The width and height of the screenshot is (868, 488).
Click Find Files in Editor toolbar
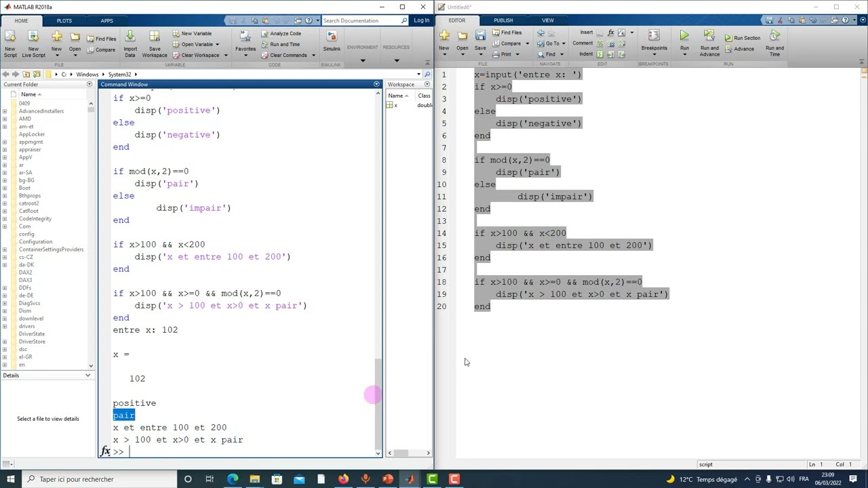pyautogui.click(x=507, y=33)
